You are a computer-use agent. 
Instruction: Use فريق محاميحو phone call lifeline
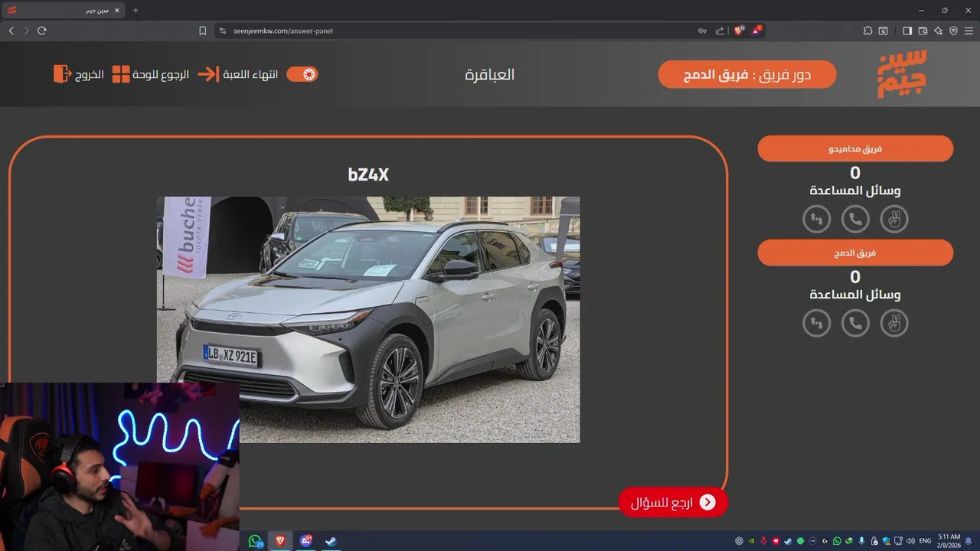855,220
